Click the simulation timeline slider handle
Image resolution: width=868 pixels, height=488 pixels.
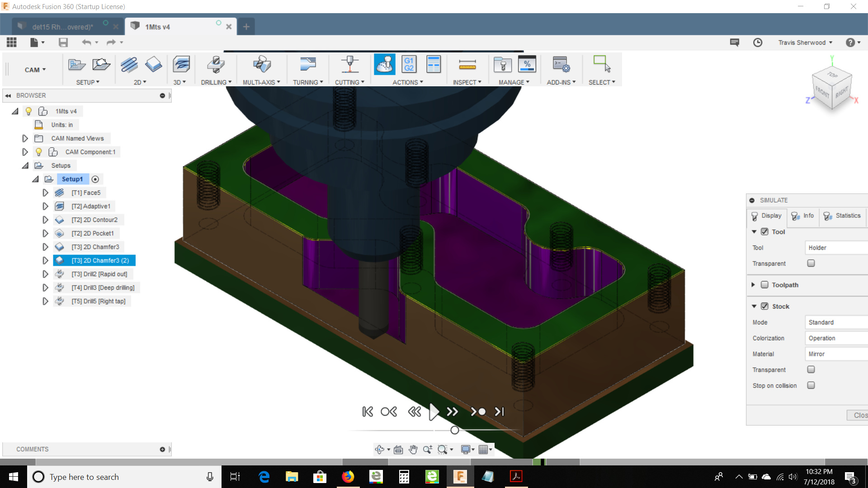(x=455, y=430)
